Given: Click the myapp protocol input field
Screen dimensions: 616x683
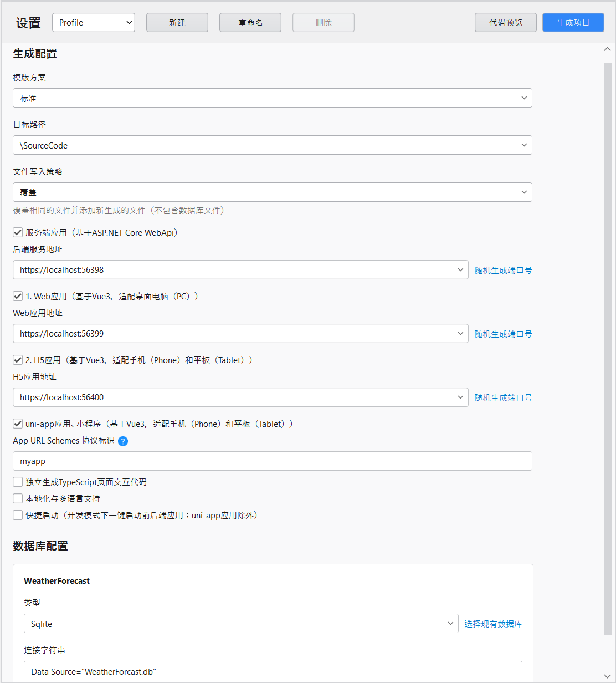Looking at the screenshot, I should [x=272, y=461].
